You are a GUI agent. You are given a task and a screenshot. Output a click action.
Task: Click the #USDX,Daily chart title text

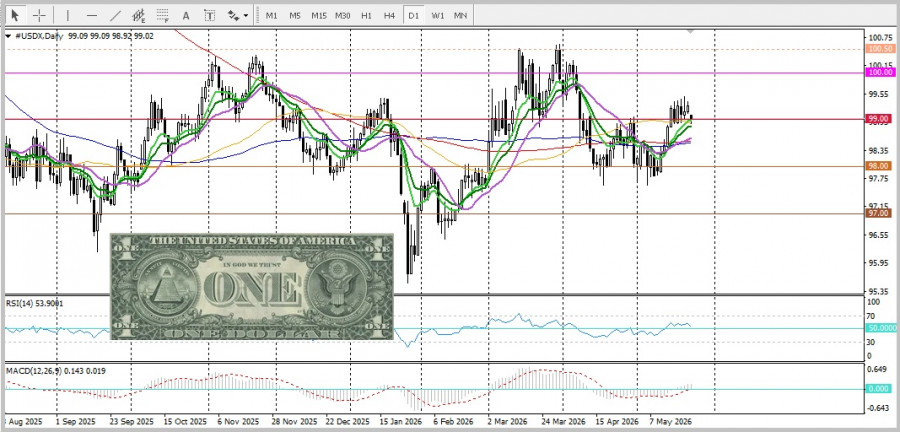click(38, 36)
